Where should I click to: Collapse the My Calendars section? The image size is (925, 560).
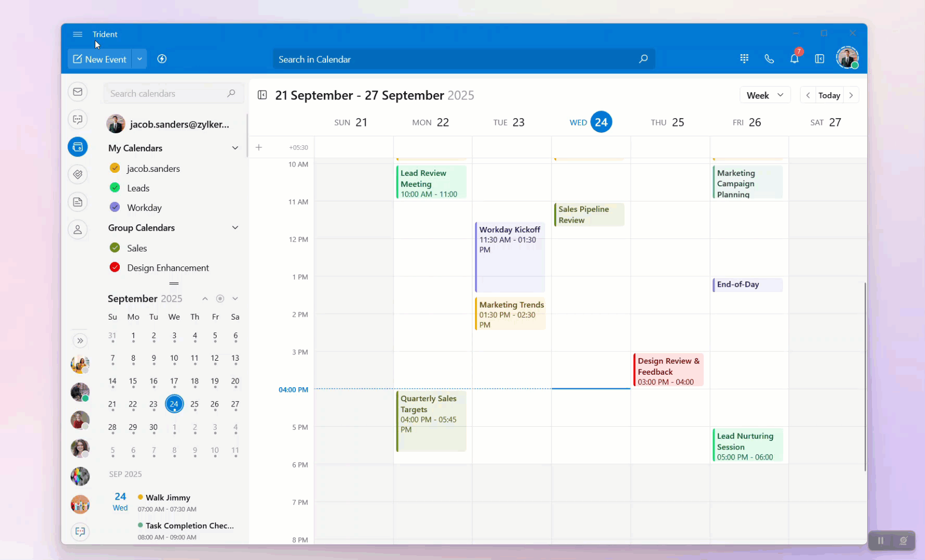click(235, 148)
